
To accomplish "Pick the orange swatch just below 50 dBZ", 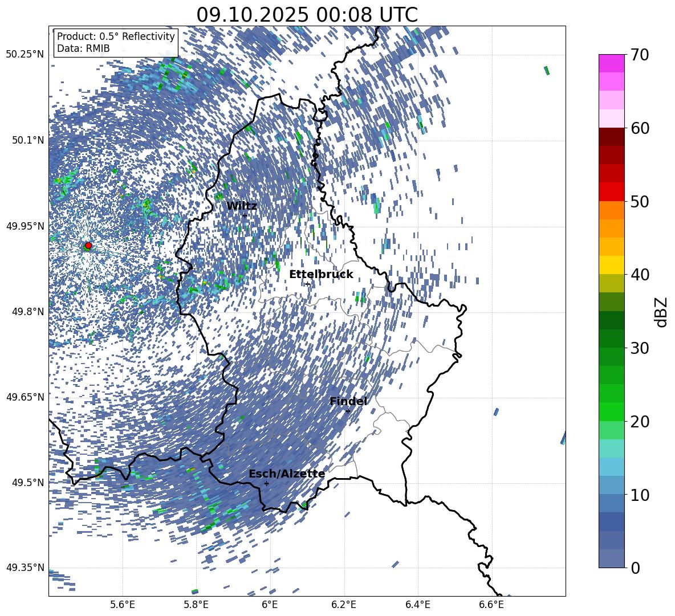I will pos(612,210).
